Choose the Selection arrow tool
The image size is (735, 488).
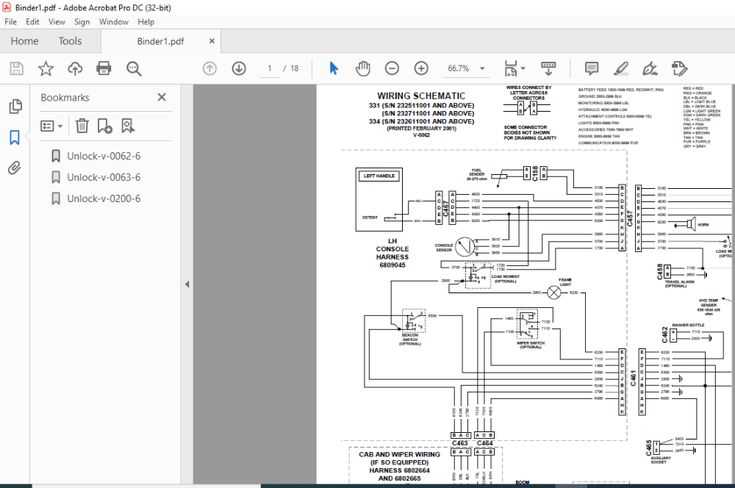point(333,68)
